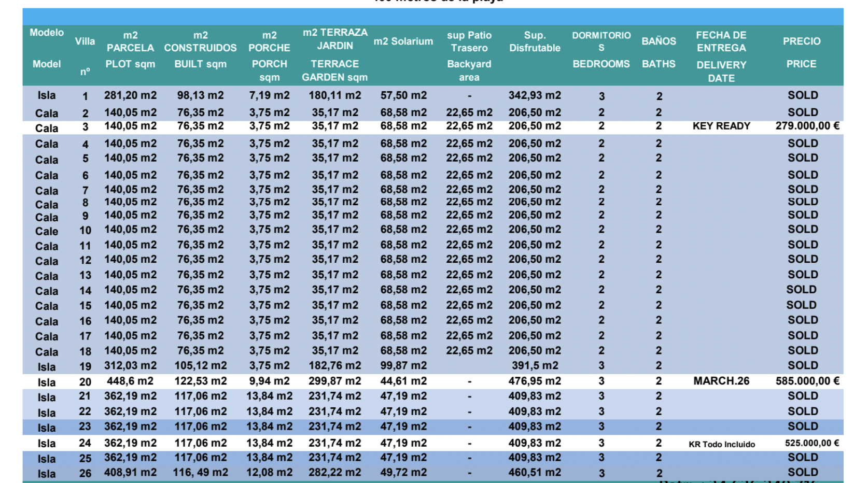Click the Sup. Disfrutable header
Screen dimensions: 868x483
(535, 41)
